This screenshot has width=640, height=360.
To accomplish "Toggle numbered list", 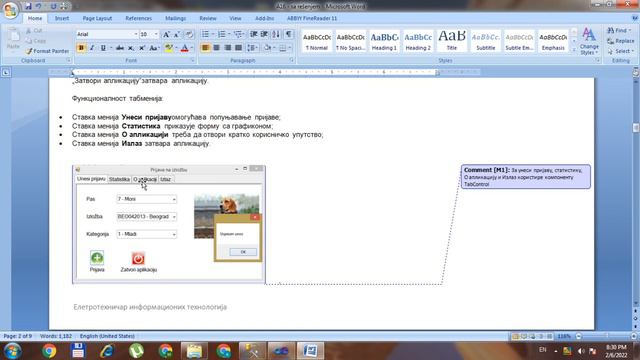I will [221, 34].
